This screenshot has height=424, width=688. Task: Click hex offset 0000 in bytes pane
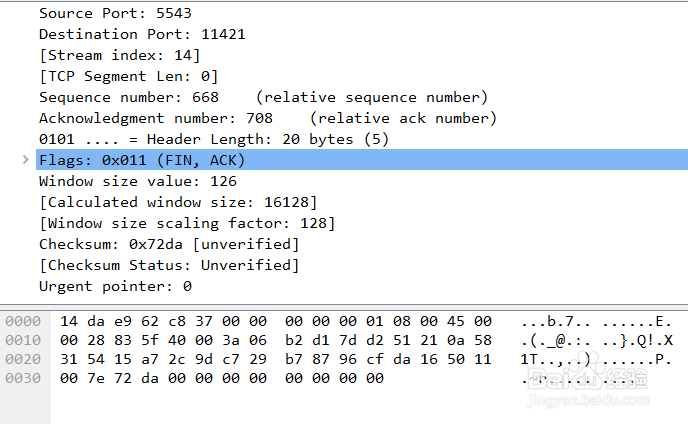coord(23,321)
